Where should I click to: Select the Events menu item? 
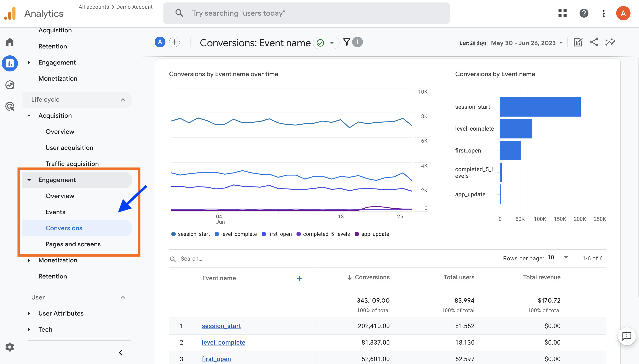coord(55,211)
